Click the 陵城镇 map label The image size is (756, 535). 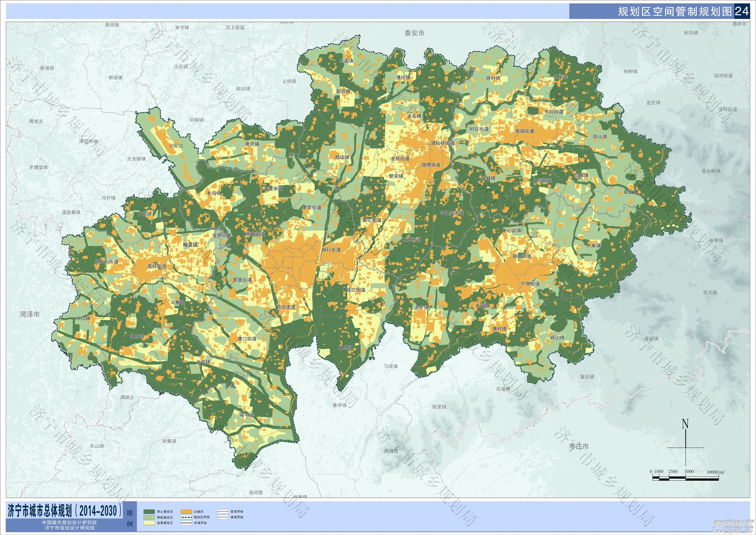(488, 178)
